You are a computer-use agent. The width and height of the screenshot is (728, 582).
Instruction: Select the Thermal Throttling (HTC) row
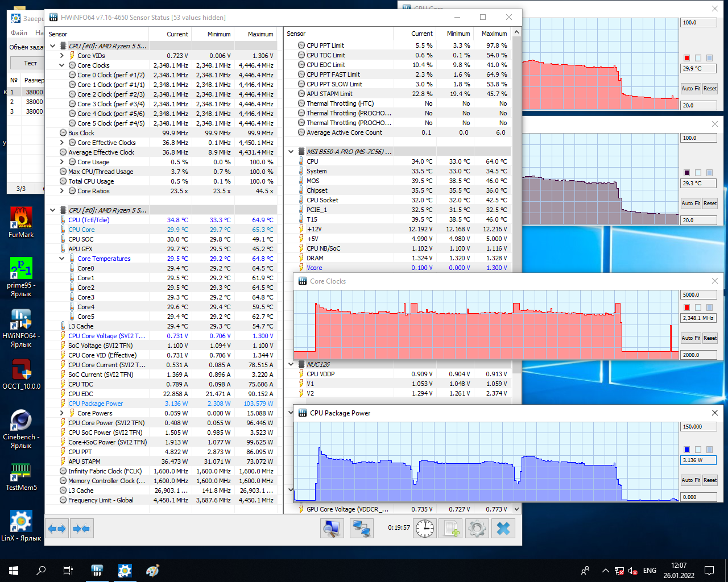398,103
